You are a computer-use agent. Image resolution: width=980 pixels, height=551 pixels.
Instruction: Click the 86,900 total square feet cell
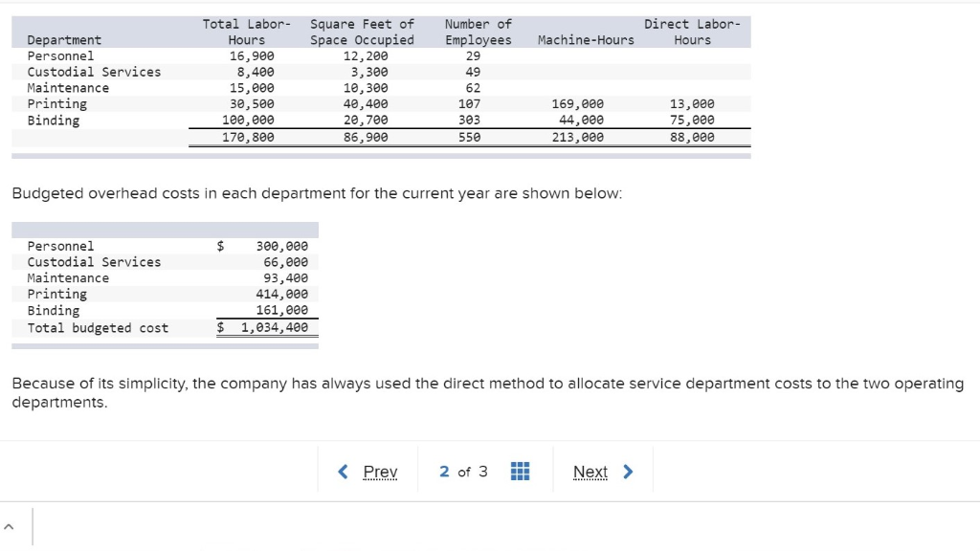point(366,138)
